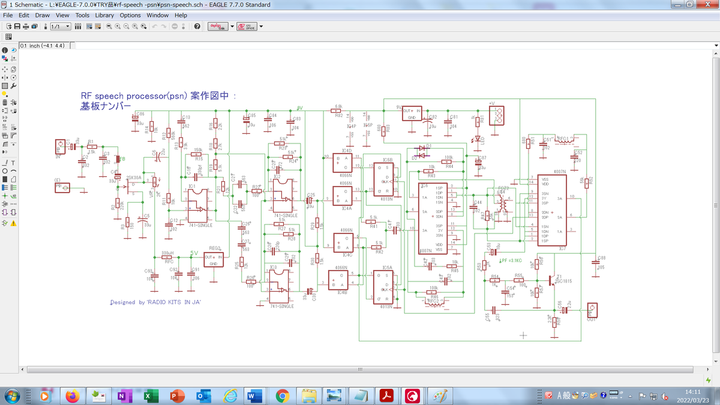Click the DesignLink button in toolbar
The width and height of the screenshot is (720, 405).
pyautogui.click(x=216, y=27)
